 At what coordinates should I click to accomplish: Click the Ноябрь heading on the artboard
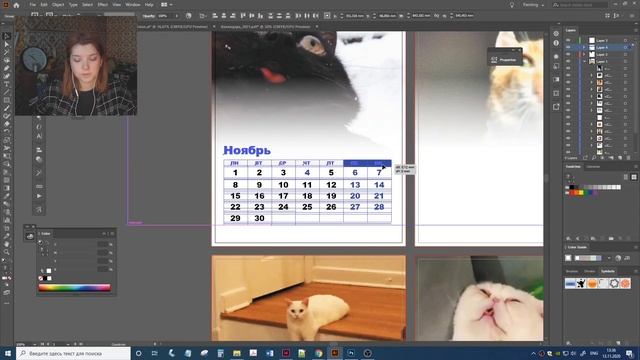pos(247,150)
